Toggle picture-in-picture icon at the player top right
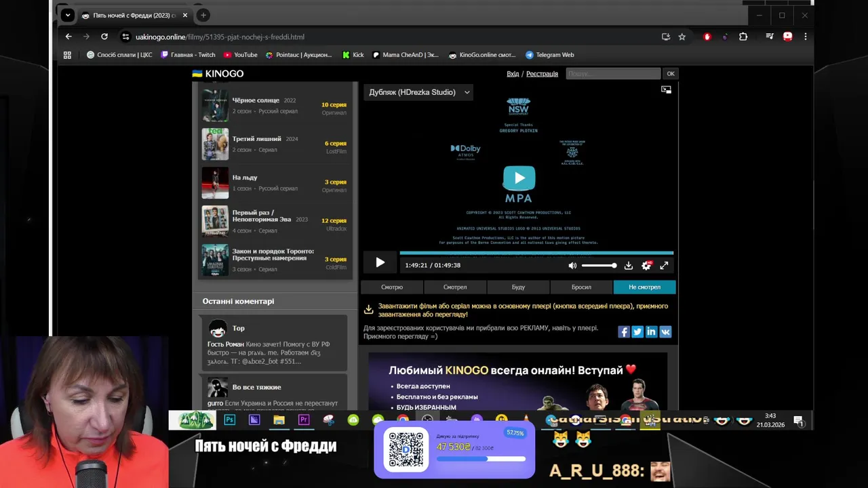The image size is (868, 488). tap(666, 89)
